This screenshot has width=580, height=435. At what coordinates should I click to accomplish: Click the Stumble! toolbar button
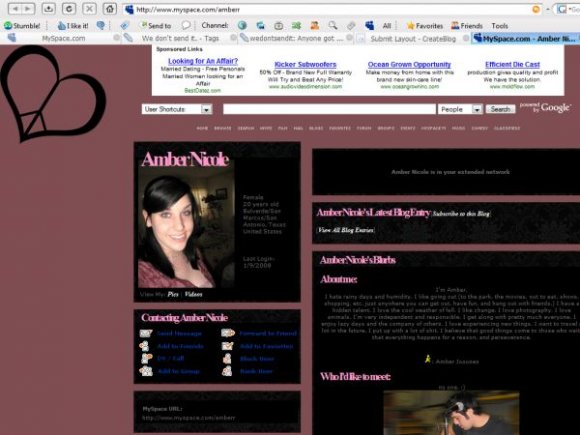coord(22,26)
